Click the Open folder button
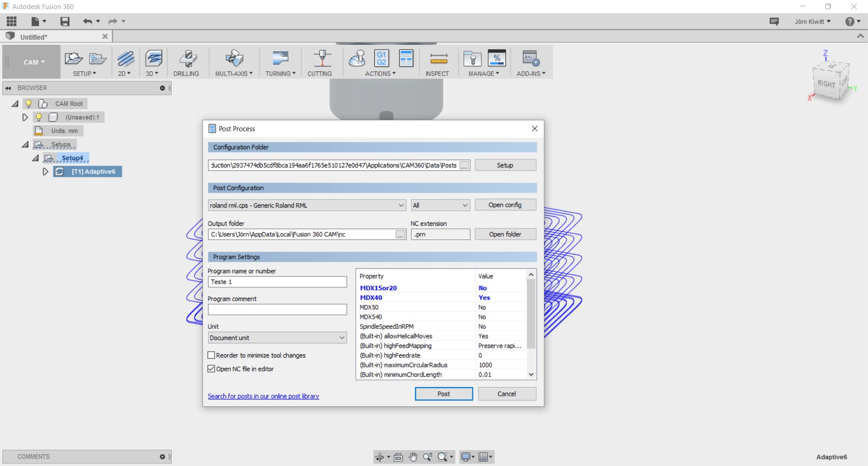Screen dimensions: 868x466 click(x=505, y=234)
